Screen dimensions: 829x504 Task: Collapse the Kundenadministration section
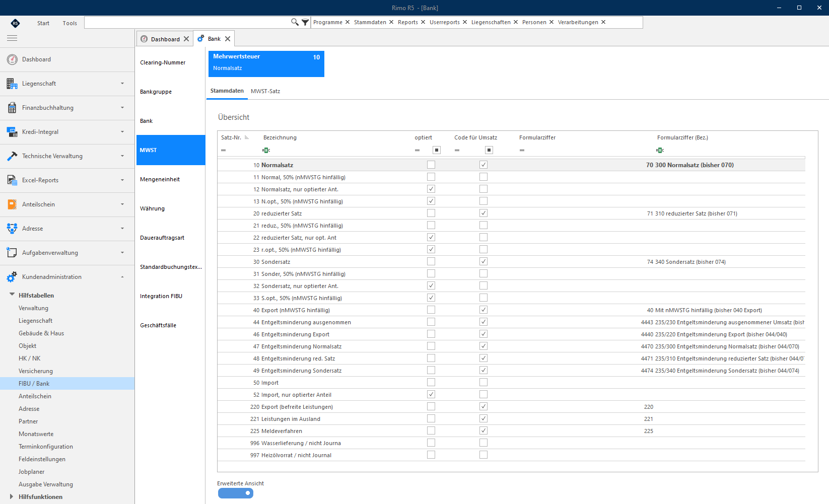pyautogui.click(x=122, y=277)
